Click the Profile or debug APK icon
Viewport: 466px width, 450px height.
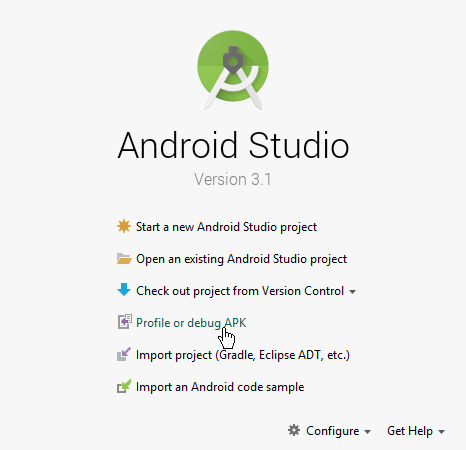[x=125, y=322]
